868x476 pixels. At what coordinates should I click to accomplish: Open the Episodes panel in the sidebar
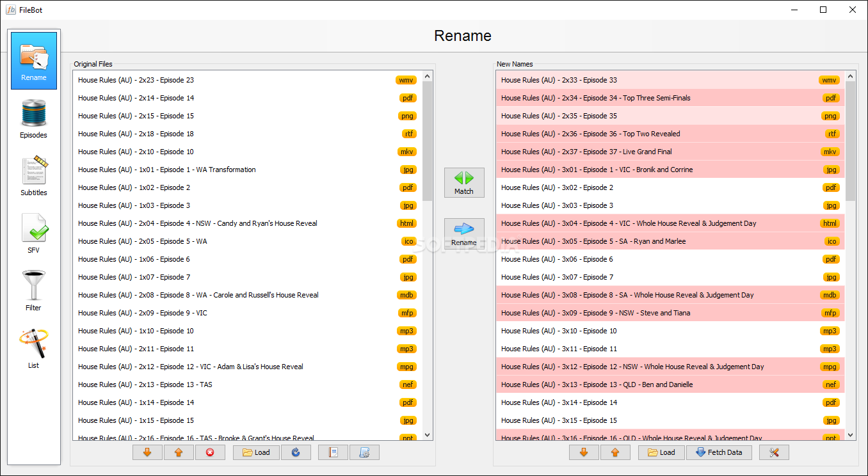coord(34,119)
